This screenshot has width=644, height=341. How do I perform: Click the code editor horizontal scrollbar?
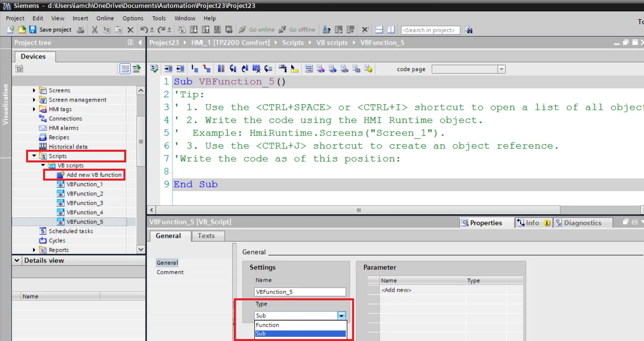pyautogui.click(x=358, y=210)
